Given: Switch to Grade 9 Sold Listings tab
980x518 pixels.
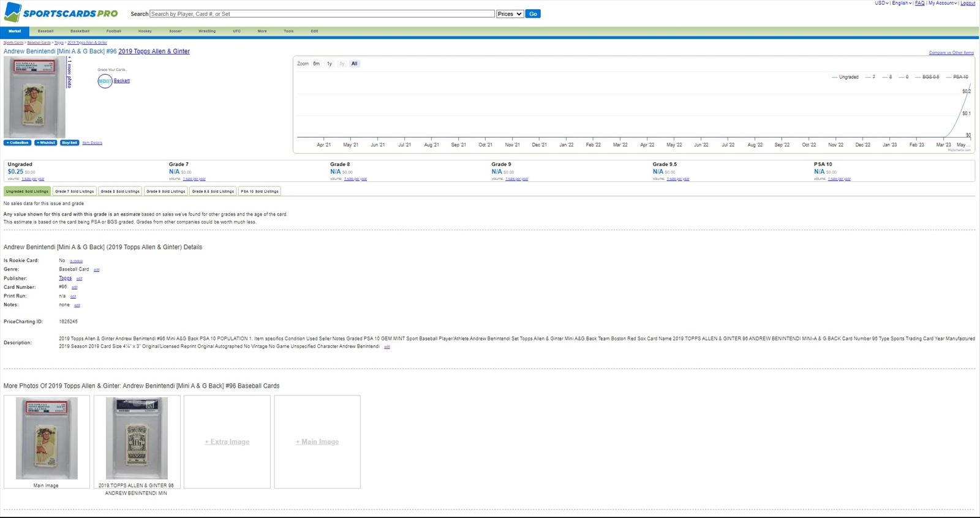Looking at the screenshot, I should point(165,191).
